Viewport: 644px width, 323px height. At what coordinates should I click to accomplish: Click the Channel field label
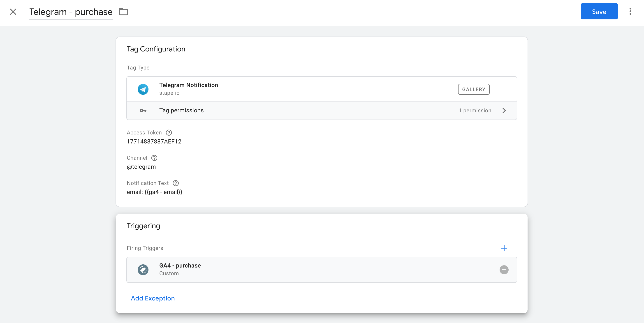137,158
